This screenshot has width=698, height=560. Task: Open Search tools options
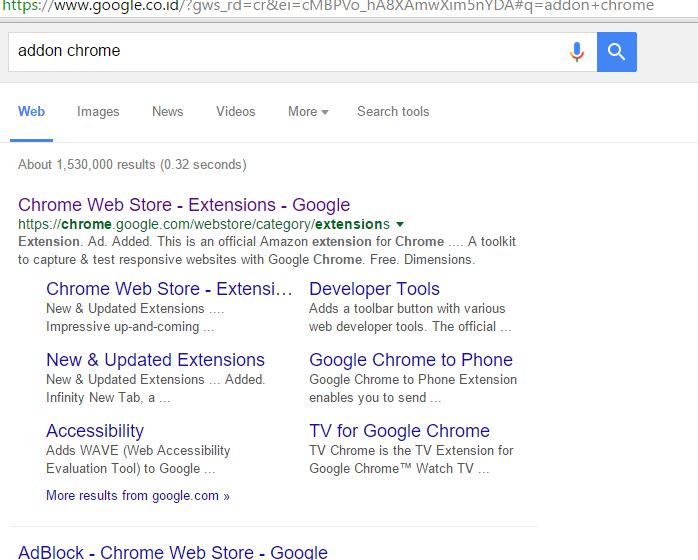coord(393,112)
